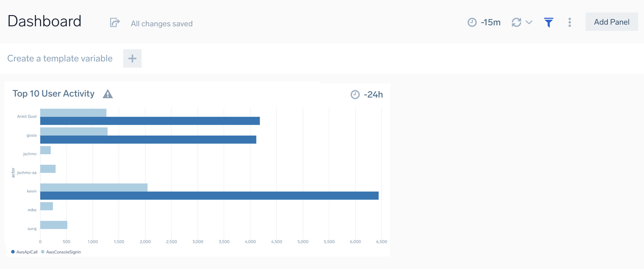Click the Top 10 User Activity panel title
The image size is (644, 269).
[54, 94]
